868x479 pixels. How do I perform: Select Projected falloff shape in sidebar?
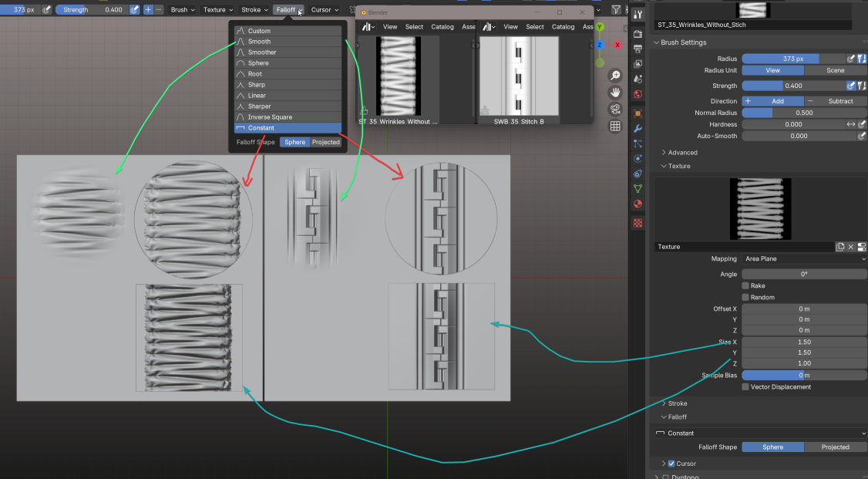point(836,447)
